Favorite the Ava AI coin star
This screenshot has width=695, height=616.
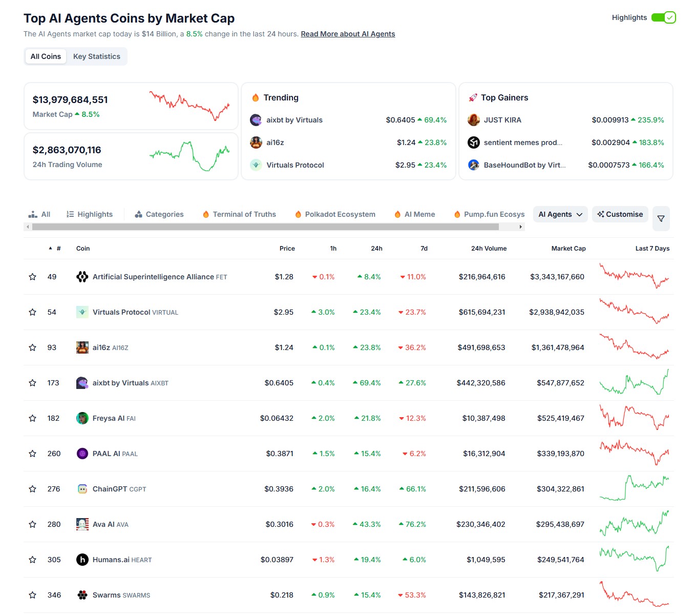point(33,524)
